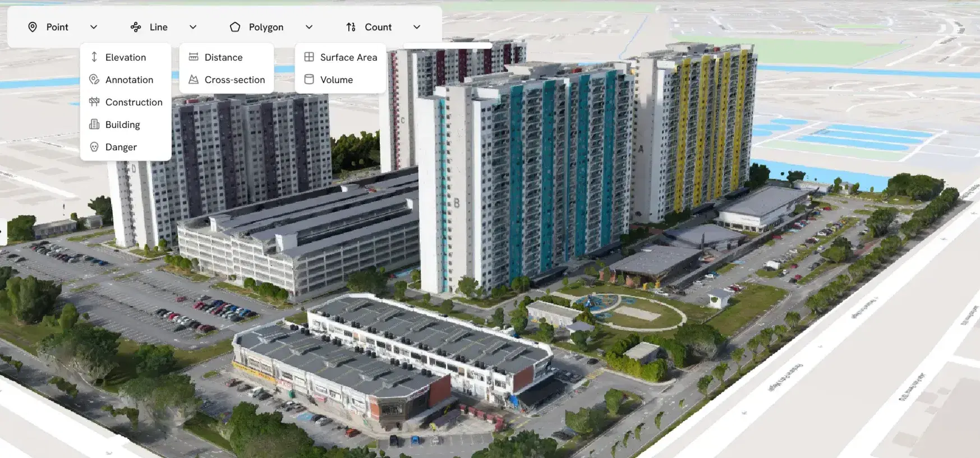Screen dimensions: 980x458
Task: Open the Line dropdown arrow
Action: [x=193, y=27]
